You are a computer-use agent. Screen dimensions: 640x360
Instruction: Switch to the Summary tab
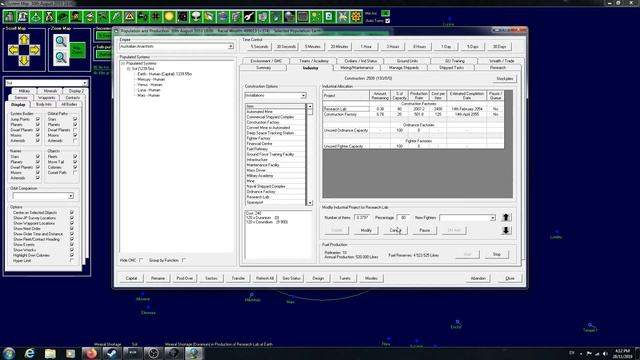point(263,68)
